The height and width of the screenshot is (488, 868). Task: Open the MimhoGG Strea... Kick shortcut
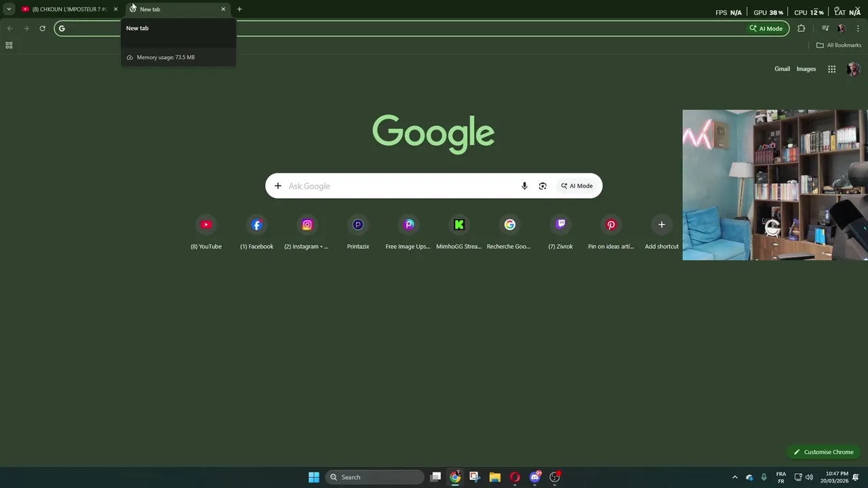(x=459, y=232)
